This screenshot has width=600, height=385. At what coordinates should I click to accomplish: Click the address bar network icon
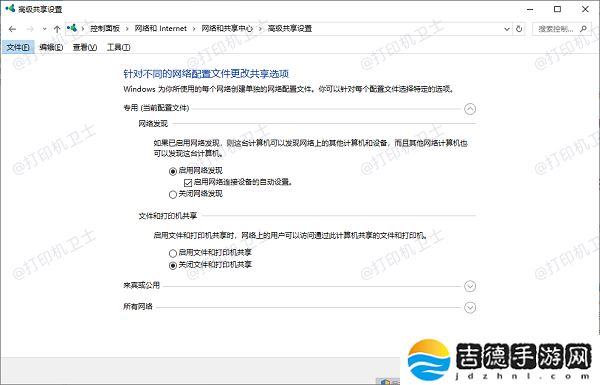(x=72, y=28)
